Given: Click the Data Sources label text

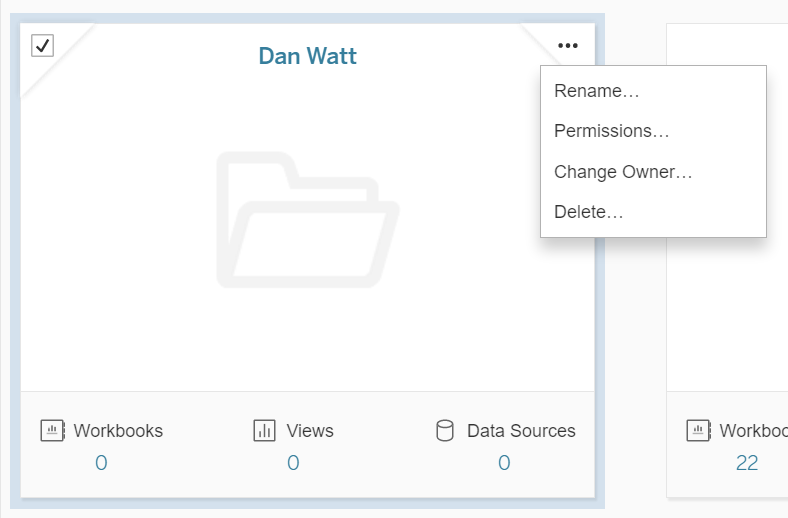Looking at the screenshot, I should pyautogui.click(x=521, y=431).
